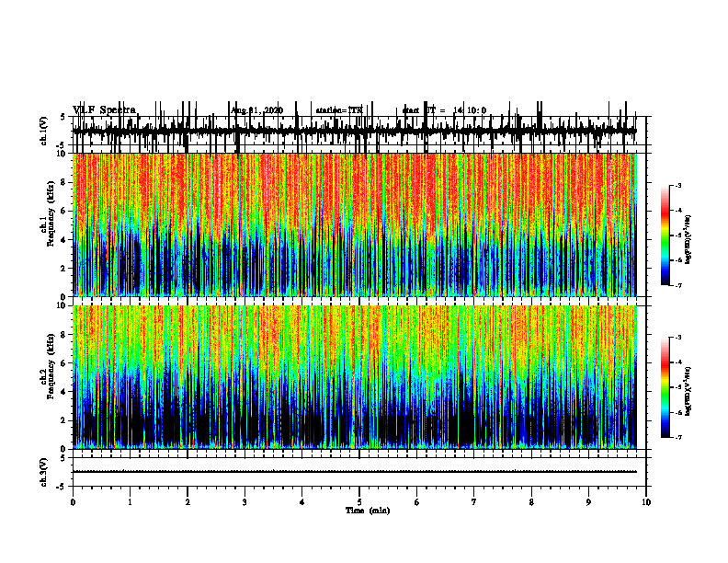Click the ch.1 spectrogram colorbar

pos(665,236)
